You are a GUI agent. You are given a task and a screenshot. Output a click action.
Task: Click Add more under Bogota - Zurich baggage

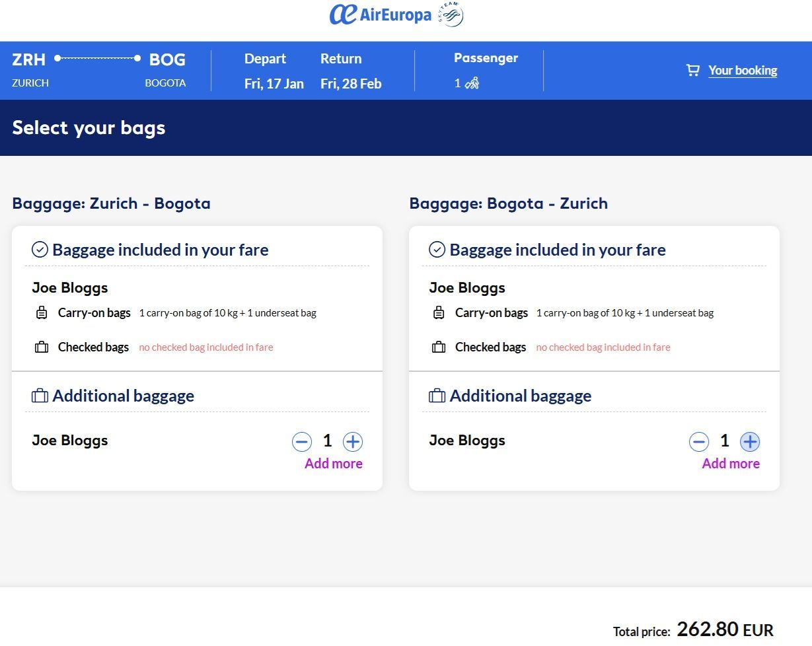731,464
